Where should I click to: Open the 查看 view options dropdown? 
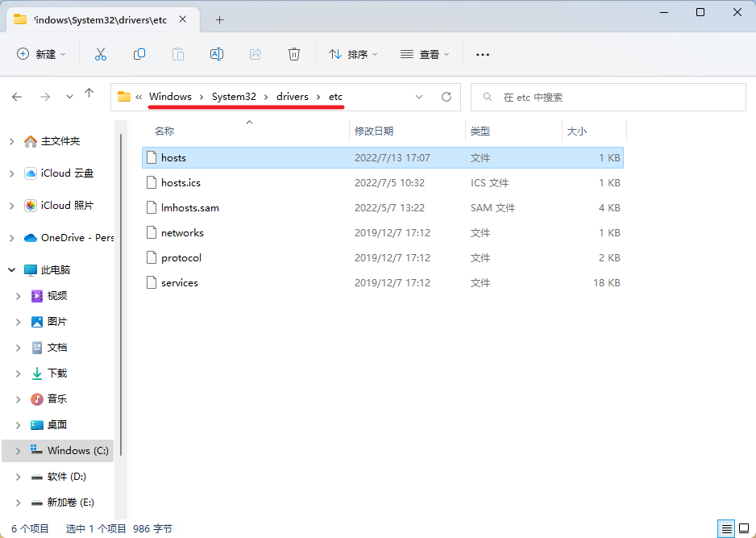point(423,54)
